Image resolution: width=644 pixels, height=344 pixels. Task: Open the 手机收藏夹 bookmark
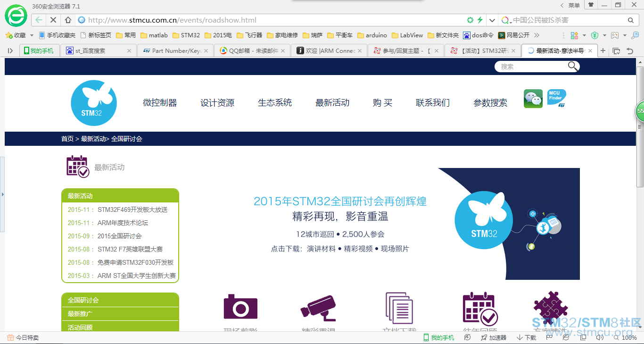coord(57,35)
